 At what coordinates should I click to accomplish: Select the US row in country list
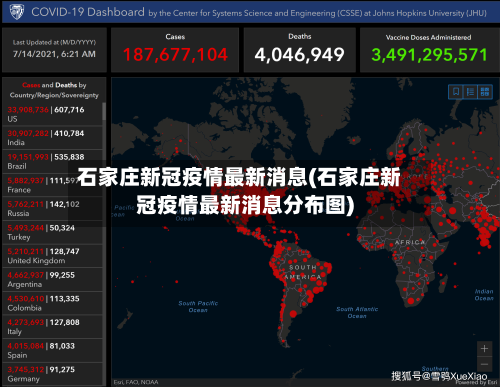pos(52,114)
